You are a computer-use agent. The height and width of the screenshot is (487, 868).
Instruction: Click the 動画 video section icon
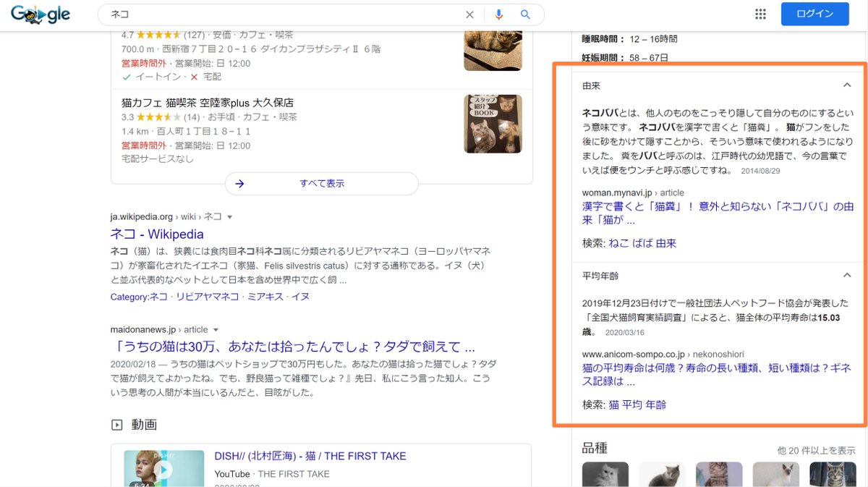(117, 425)
